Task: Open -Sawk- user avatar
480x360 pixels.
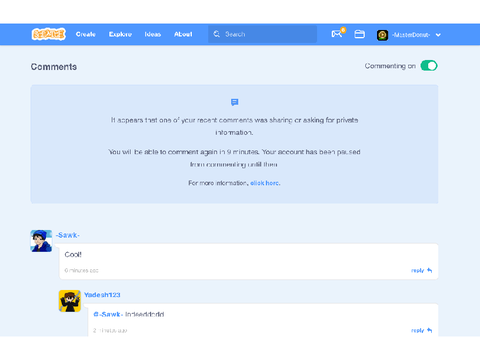Action: (41, 241)
